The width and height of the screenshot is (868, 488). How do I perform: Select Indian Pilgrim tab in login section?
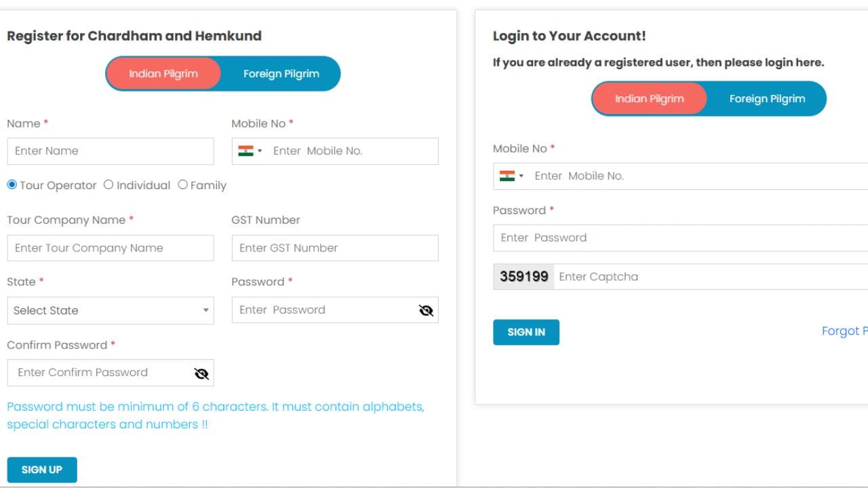click(x=649, y=99)
